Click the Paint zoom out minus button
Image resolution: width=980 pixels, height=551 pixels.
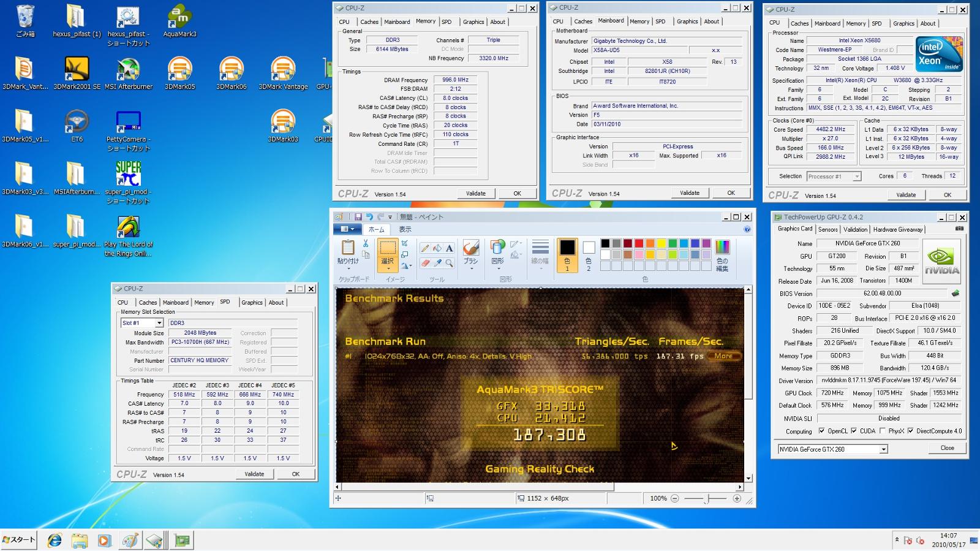tap(674, 498)
